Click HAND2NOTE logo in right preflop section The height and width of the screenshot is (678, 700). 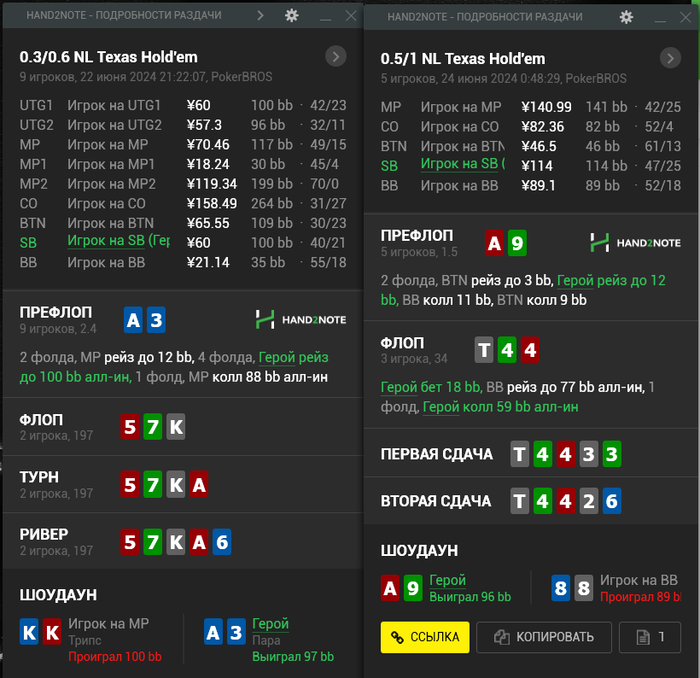(635, 243)
